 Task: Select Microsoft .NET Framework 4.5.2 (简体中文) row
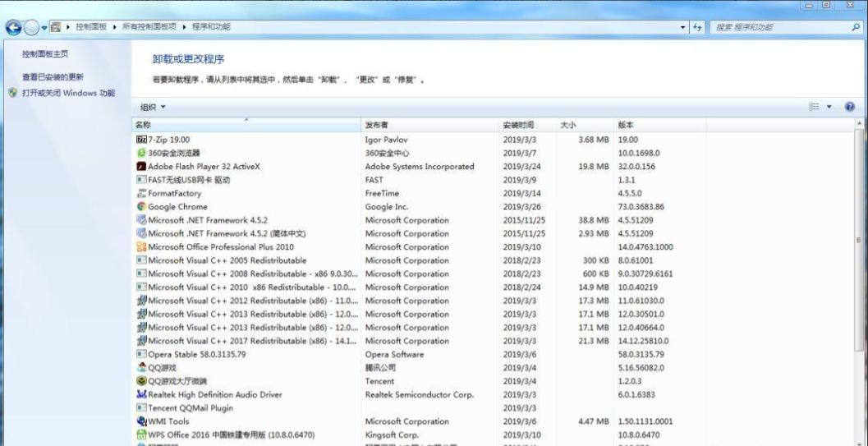420,233
